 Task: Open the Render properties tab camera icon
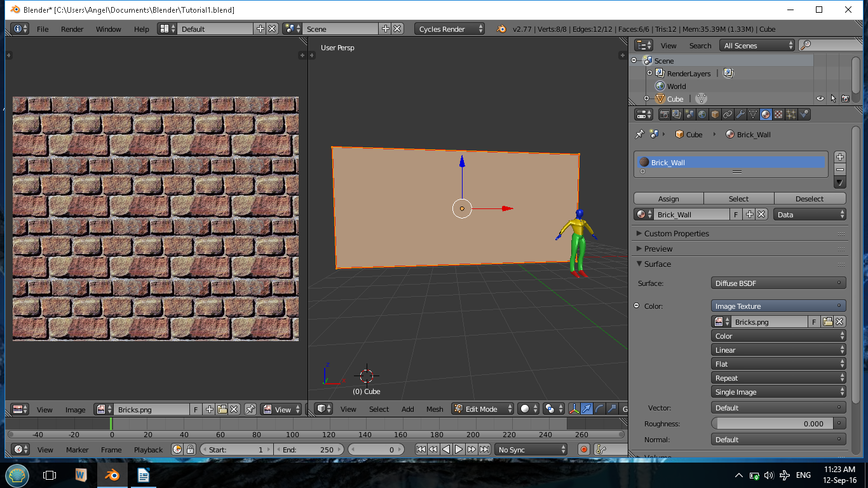pyautogui.click(x=664, y=114)
